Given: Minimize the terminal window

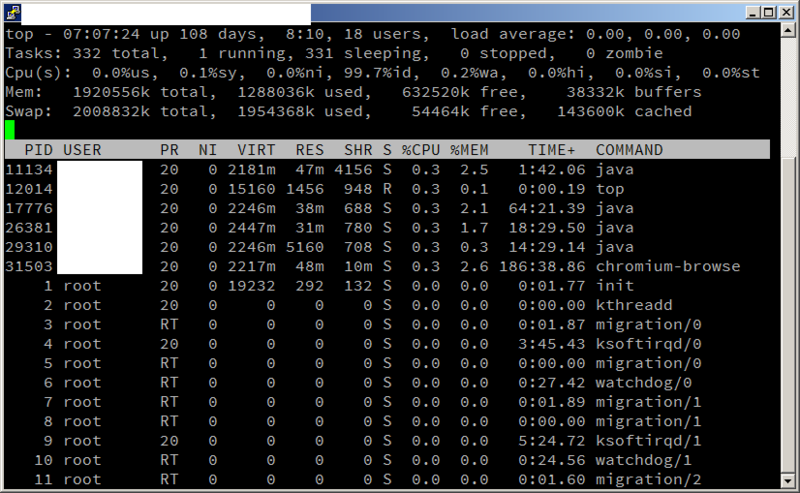Looking at the screenshot, I should [x=753, y=12].
